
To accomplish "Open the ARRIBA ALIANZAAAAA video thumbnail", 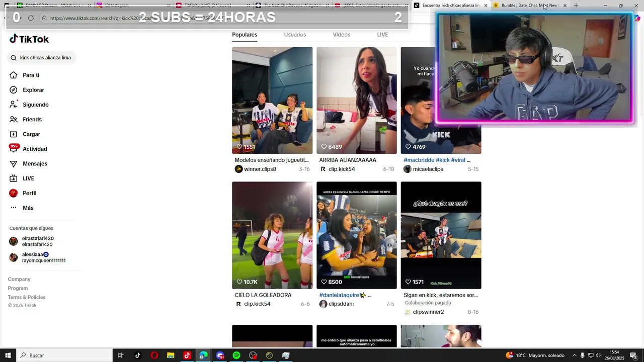I will [357, 101].
